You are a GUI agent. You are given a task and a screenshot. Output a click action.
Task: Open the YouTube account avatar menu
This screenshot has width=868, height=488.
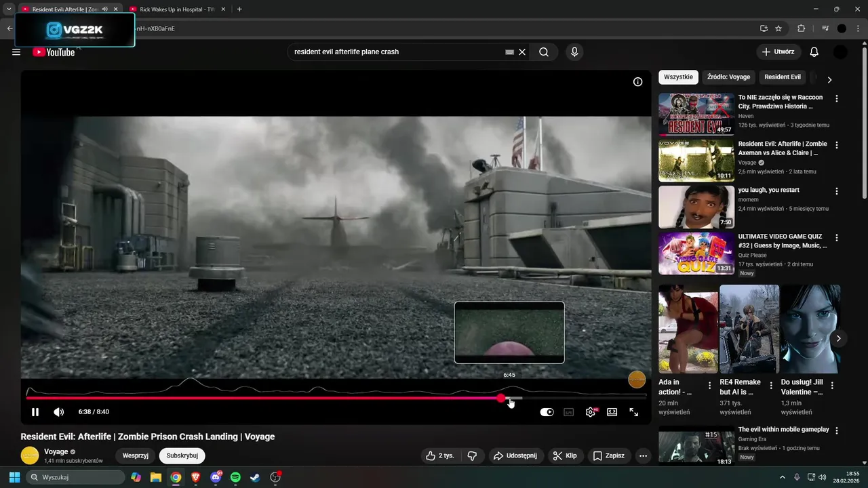tap(840, 52)
